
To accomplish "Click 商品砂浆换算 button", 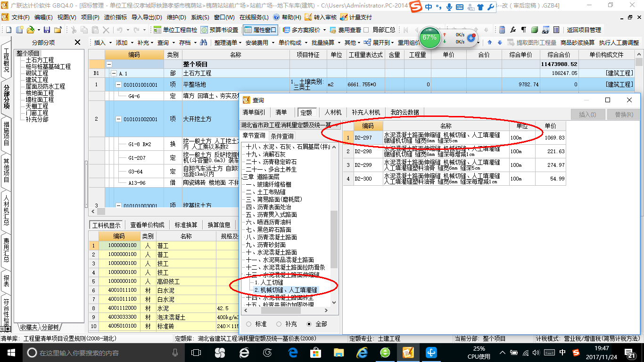I will [578, 42].
